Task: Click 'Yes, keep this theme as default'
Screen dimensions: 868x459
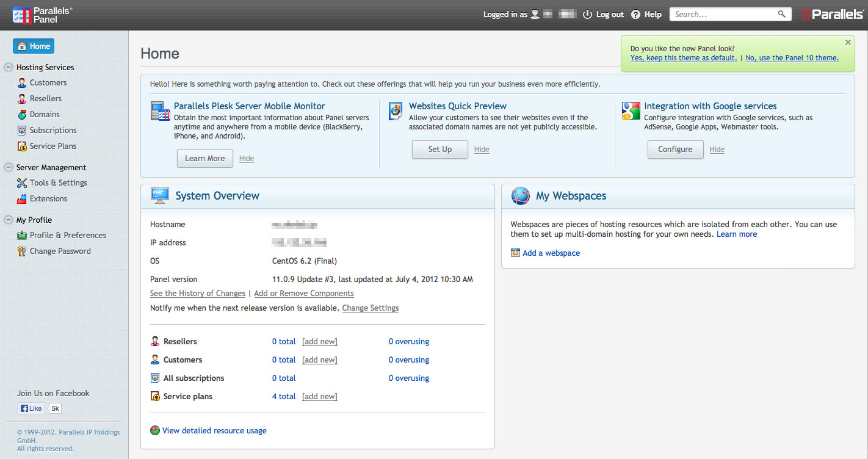Action: click(684, 58)
